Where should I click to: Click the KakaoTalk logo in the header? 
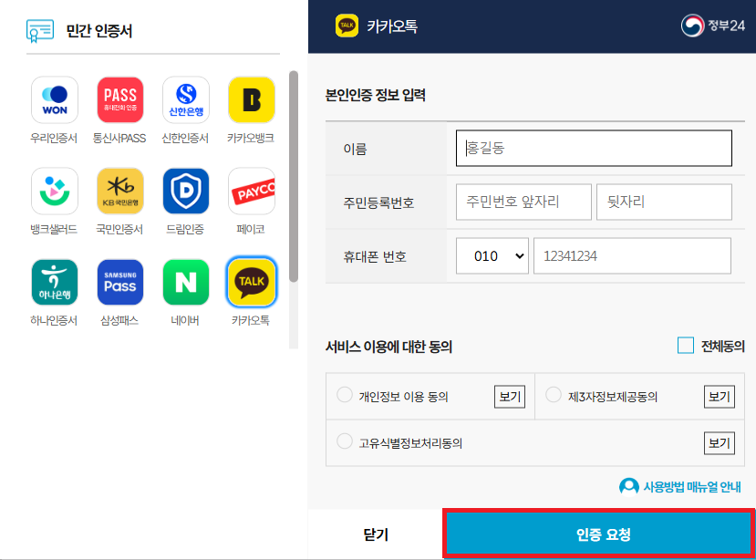(347, 26)
